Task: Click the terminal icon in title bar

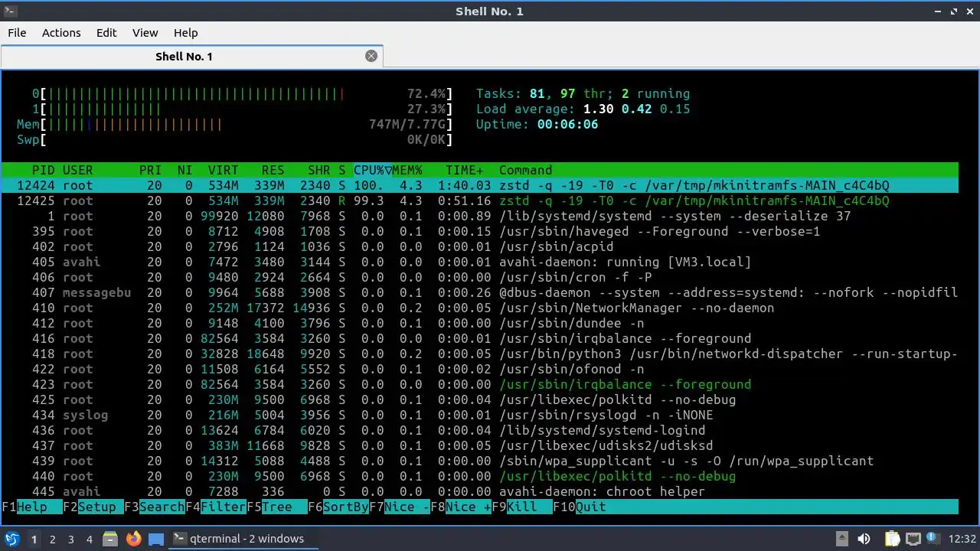Action: pos(10,11)
